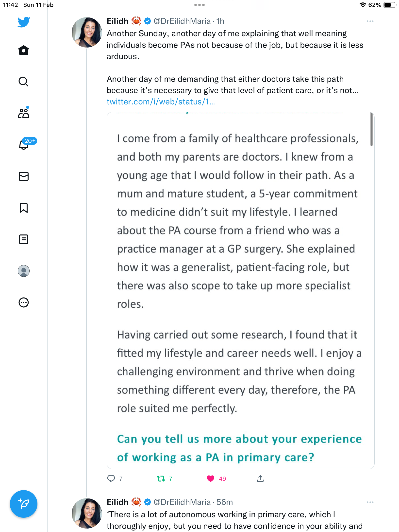399x532 pixels.
Task: Open the embedded article screenshot image
Action: [240, 290]
